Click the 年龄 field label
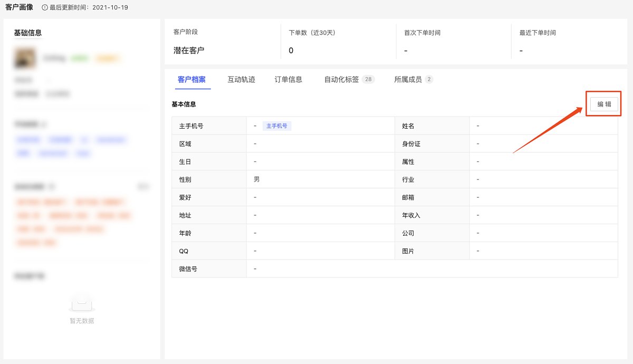The height and width of the screenshot is (364, 633). coord(185,233)
